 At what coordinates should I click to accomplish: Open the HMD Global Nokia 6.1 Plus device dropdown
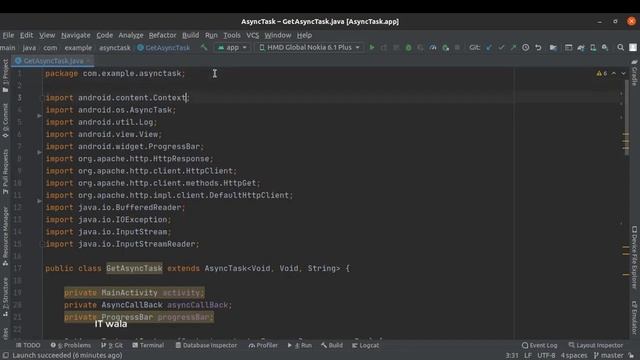tap(310, 48)
